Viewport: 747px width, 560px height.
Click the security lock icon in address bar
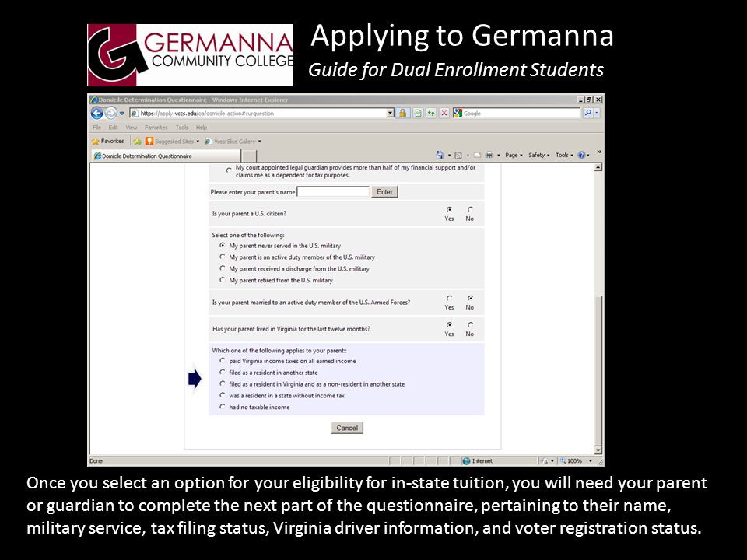point(403,114)
